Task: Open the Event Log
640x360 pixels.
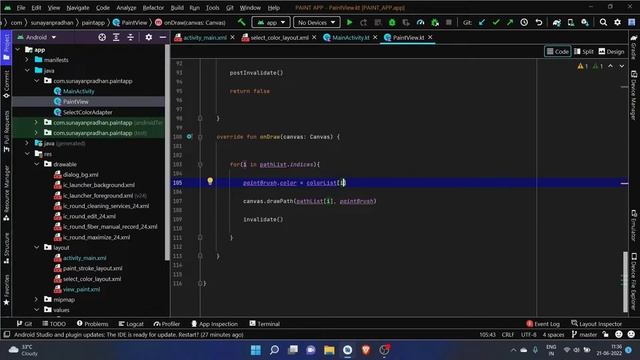Action: pyautogui.click(x=543, y=324)
